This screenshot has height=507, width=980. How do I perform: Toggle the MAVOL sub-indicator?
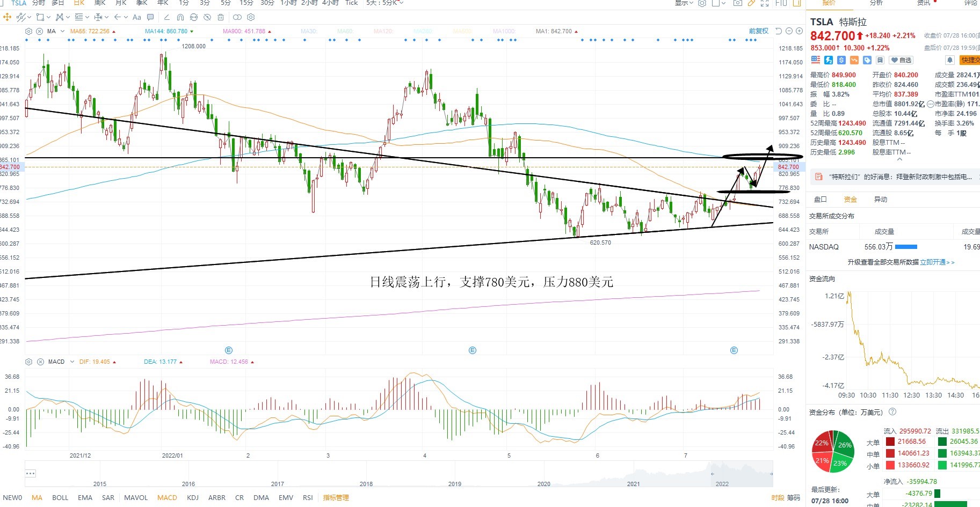coord(136,497)
